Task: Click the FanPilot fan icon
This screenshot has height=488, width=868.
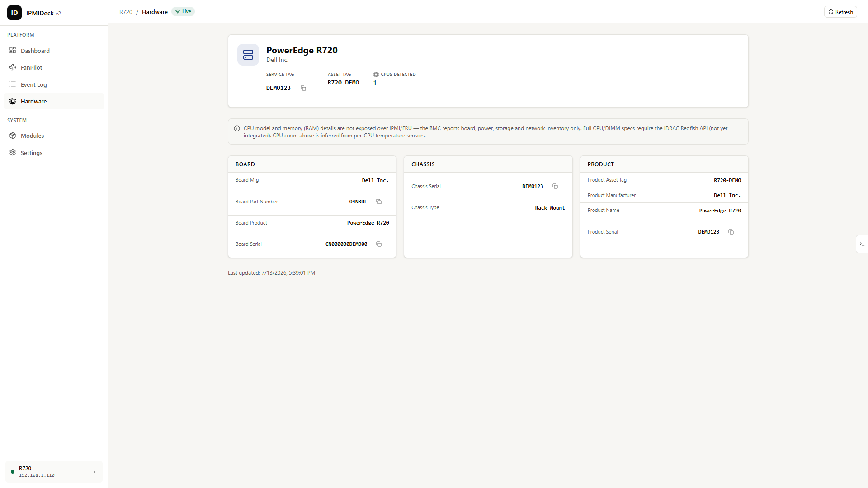Action: point(13,67)
